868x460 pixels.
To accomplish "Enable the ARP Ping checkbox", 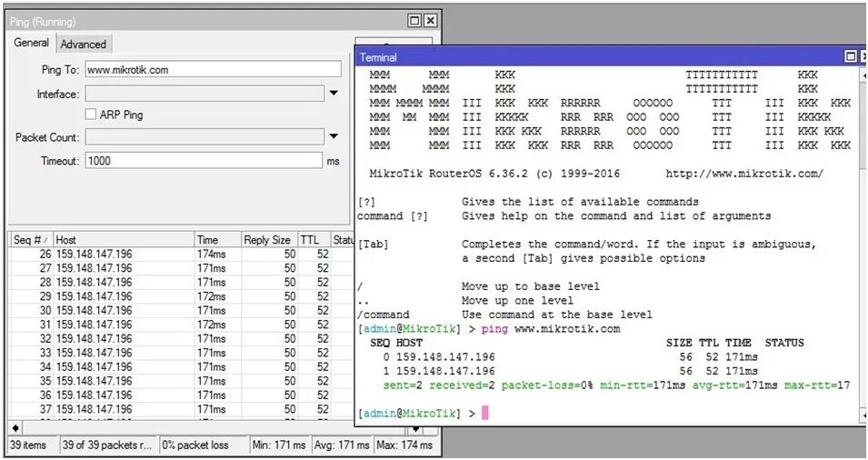I will [x=91, y=115].
